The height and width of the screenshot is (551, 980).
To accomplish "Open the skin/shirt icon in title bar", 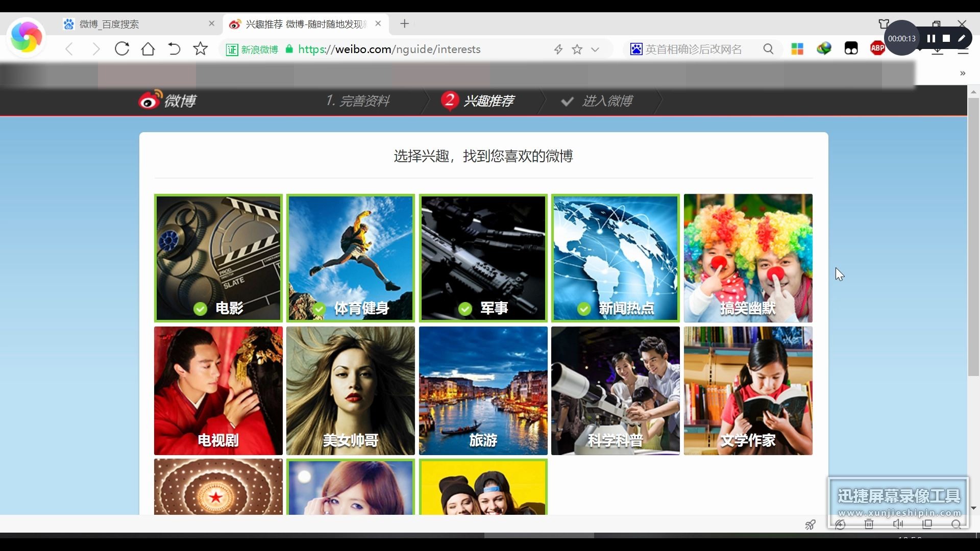I will (x=884, y=23).
